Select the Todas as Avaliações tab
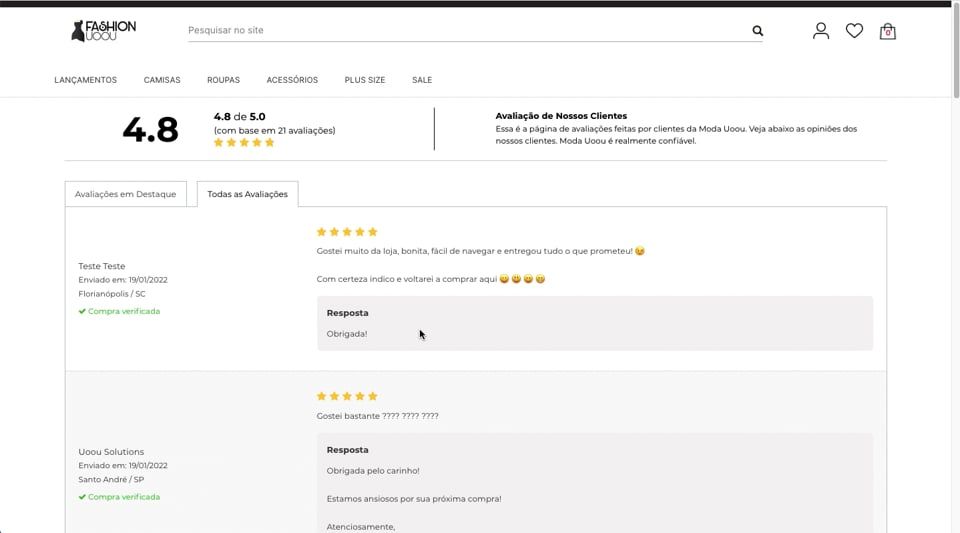 pyautogui.click(x=247, y=194)
